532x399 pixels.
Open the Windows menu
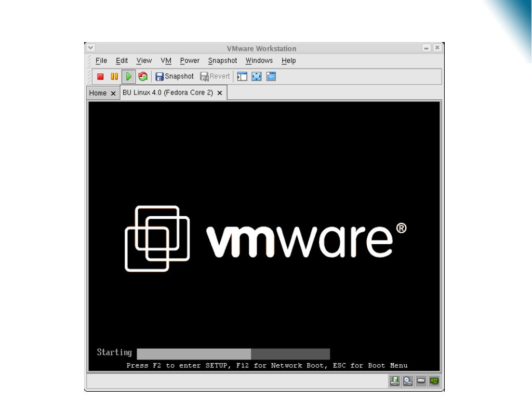(x=259, y=61)
